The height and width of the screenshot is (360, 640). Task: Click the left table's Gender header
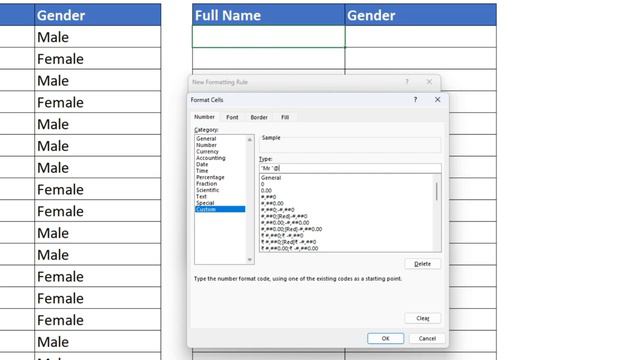click(98, 15)
